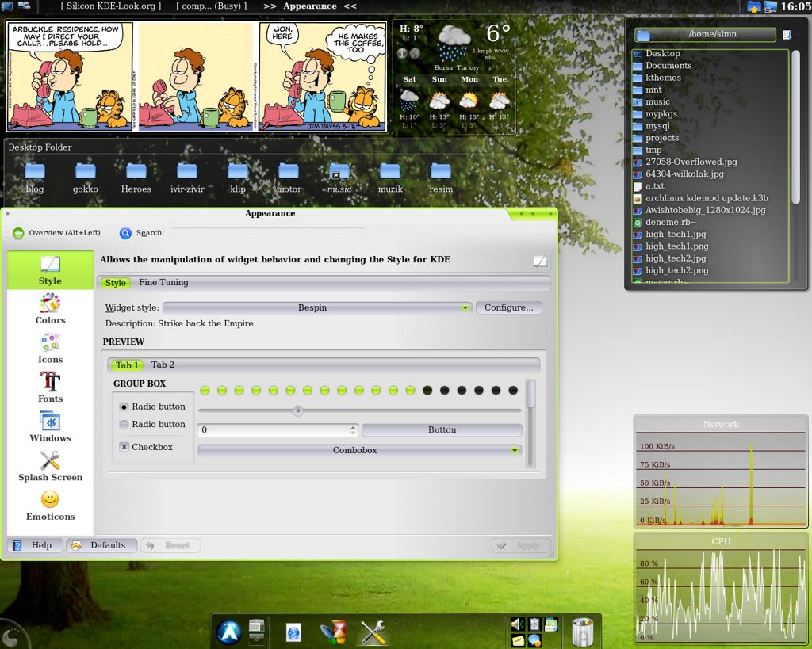Uncheck the preview Checkbox
Image resolution: width=812 pixels, height=649 pixels.
pos(124,447)
